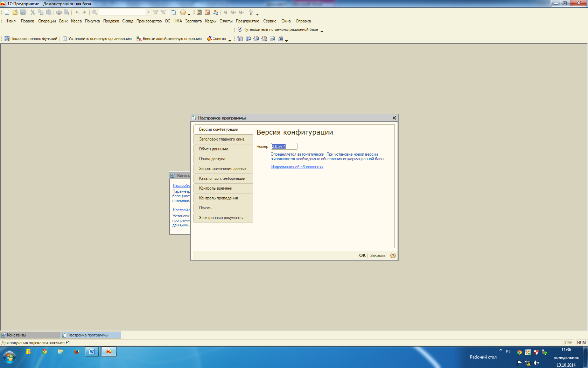Click the Закрыть button
This screenshot has width=588, height=368.
378,255
